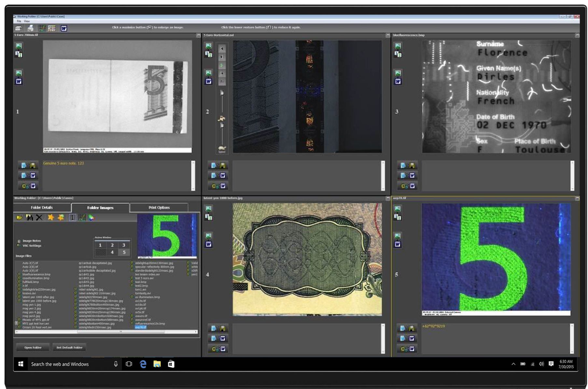588x389 pixels.
Task: Select active window 2 in Active Window grid
Action: pyautogui.click(x=112, y=245)
